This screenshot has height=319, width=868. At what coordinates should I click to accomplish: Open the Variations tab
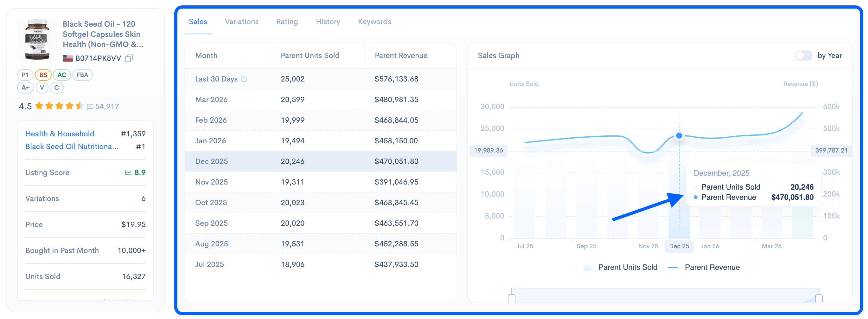[x=242, y=22]
